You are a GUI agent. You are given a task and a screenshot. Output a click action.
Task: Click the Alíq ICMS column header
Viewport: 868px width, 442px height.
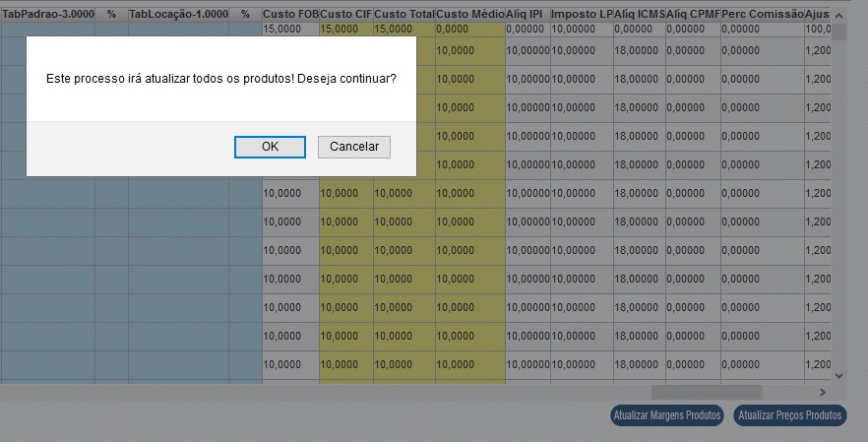(x=640, y=14)
